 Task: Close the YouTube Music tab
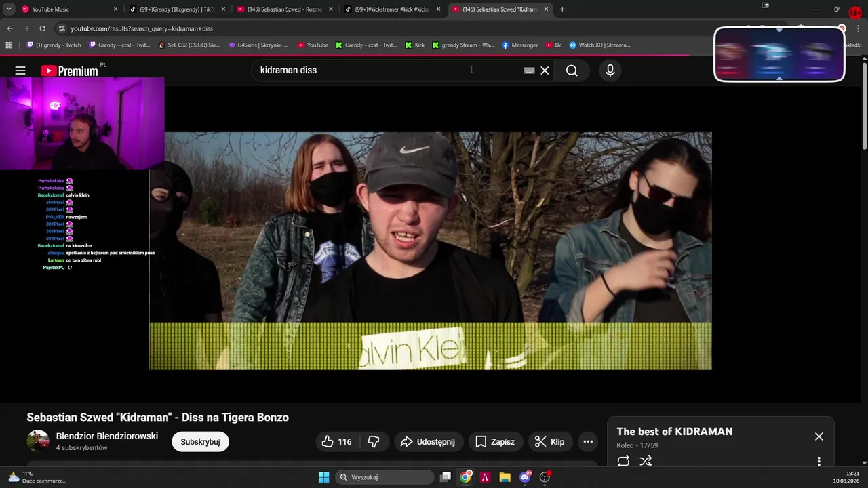pos(115,9)
